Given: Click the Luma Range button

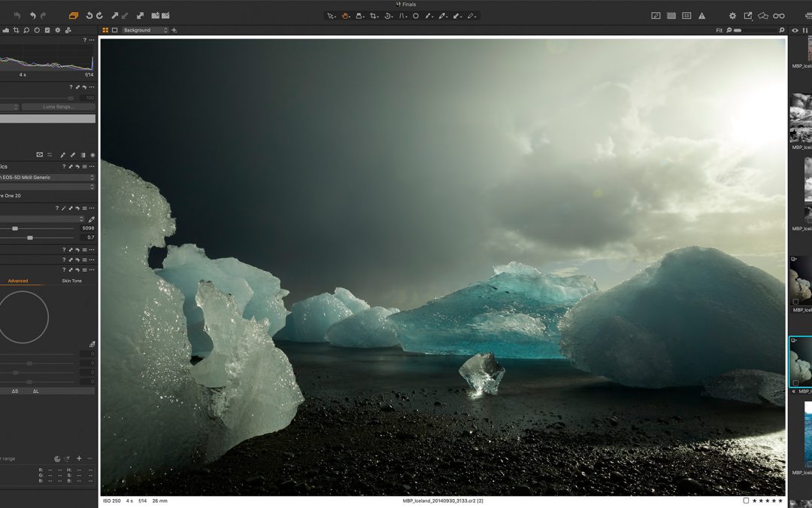Looking at the screenshot, I should click(58, 107).
